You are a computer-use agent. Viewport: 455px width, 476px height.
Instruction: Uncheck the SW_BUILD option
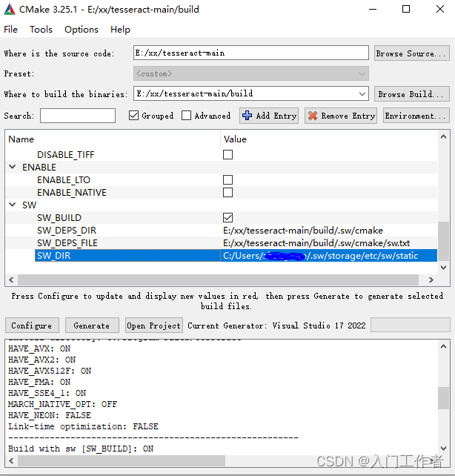(227, 218)
